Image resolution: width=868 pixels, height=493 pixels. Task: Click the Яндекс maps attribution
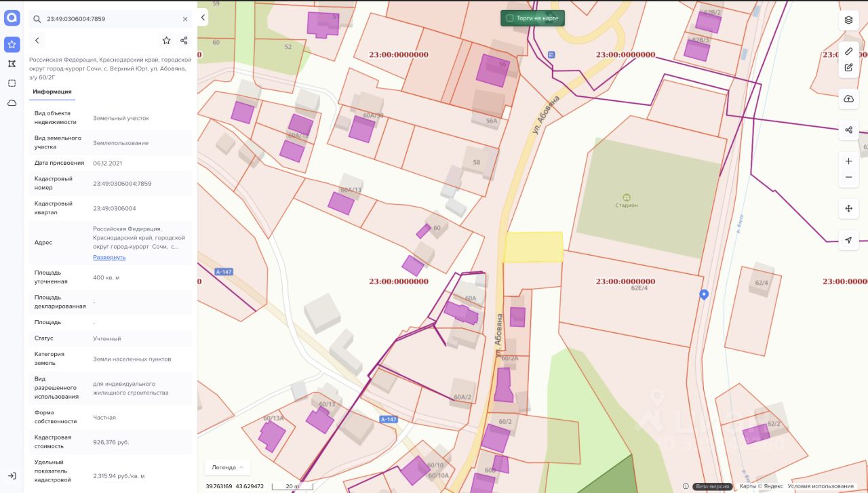tap(761, 486)
